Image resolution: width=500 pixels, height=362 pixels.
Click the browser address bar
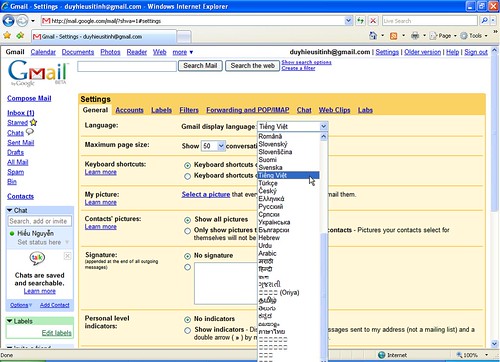[197, 21]
